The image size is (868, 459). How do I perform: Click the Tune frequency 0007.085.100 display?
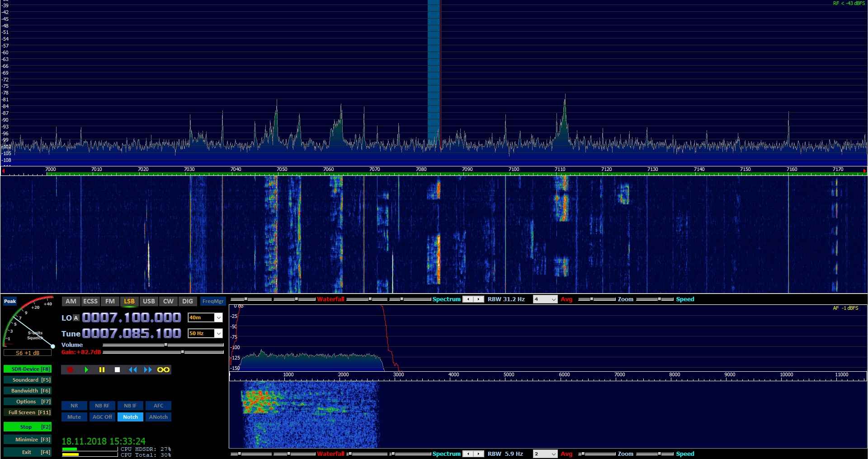pos(132,333)
